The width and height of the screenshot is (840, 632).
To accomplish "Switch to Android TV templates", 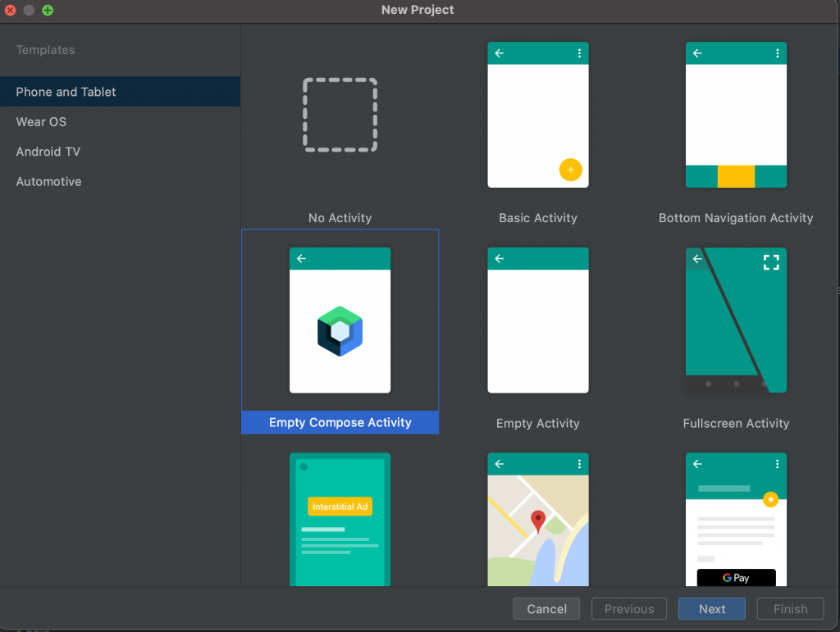I will [120, 152].
